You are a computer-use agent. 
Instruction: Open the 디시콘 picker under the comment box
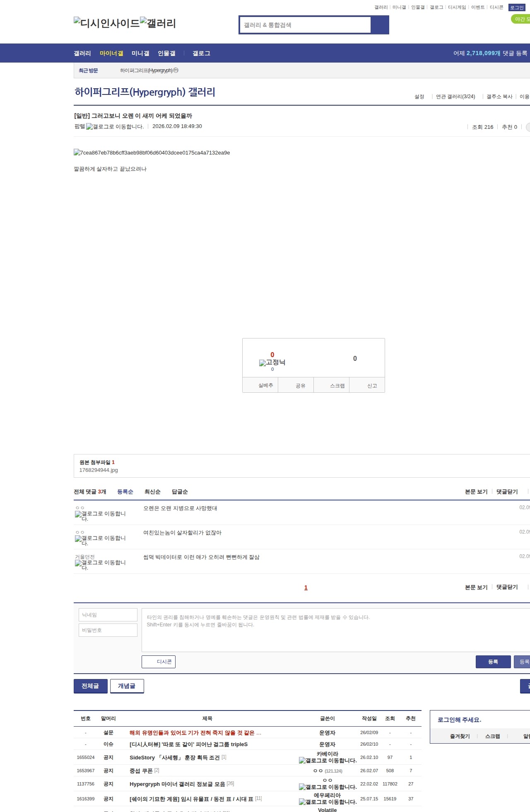pyautogui.click(x=159, y=662)
